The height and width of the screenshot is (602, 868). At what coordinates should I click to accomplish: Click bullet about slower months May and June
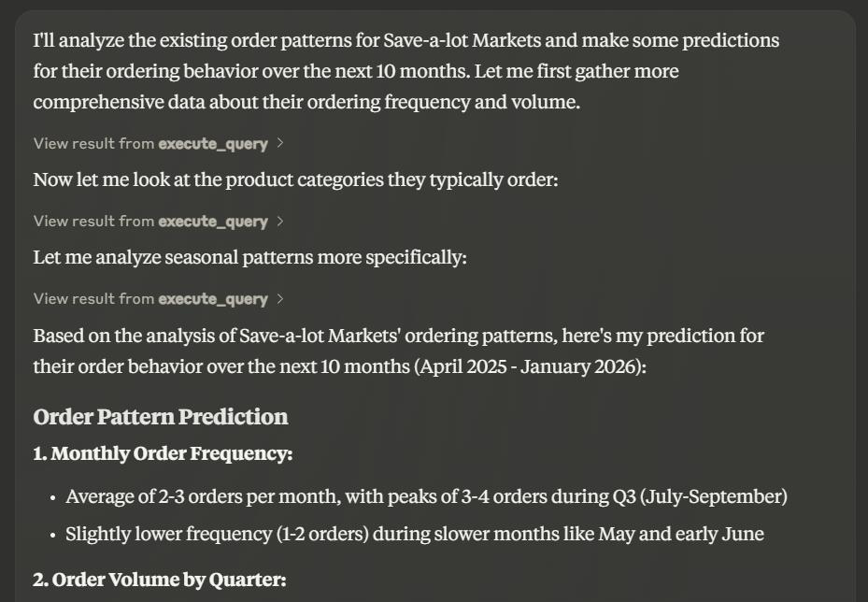[x=415, y=534]
